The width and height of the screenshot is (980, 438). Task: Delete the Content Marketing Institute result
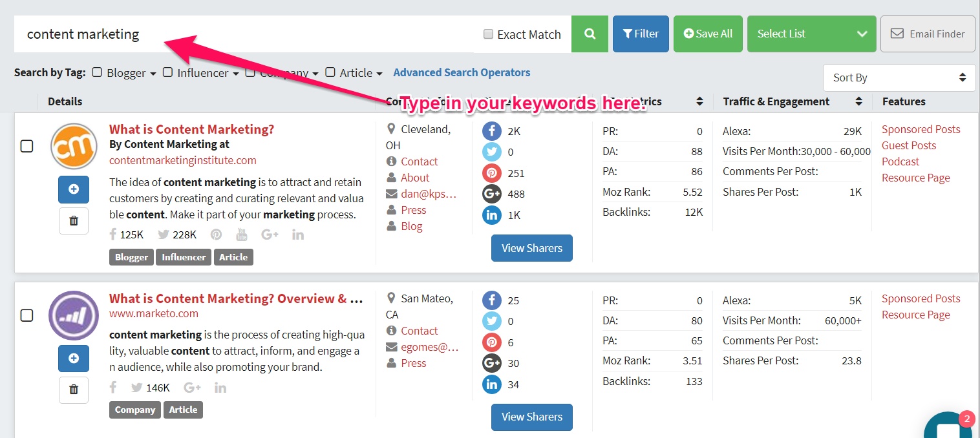[74, 221]
